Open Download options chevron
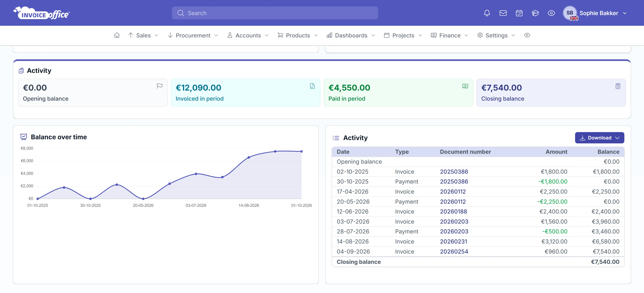This screenshot has height=293, width=644. (x=617, y=138)
